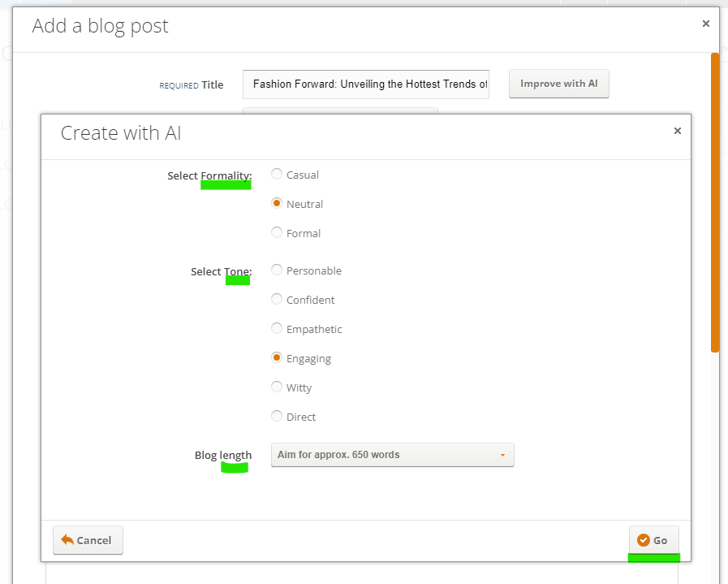Select the Casual formality option
The height and width of the screenshot is (584, 728).
(277, 174)
